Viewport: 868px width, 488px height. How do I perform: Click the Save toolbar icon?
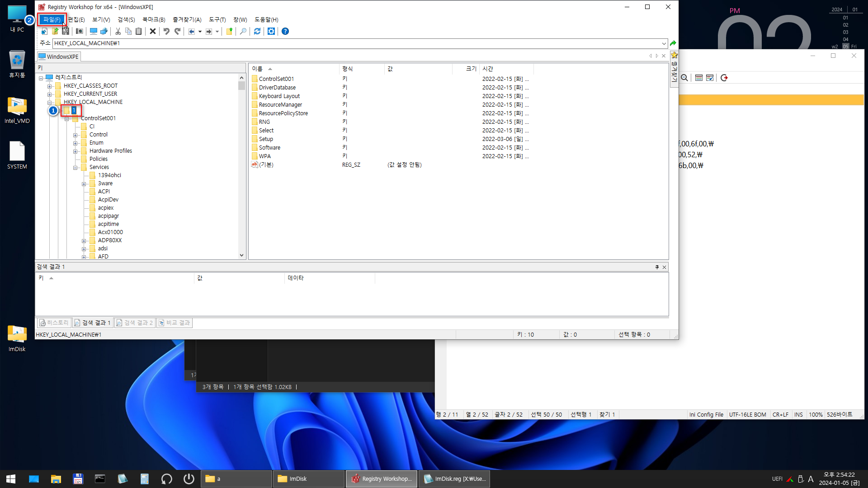tap(66, 31)
